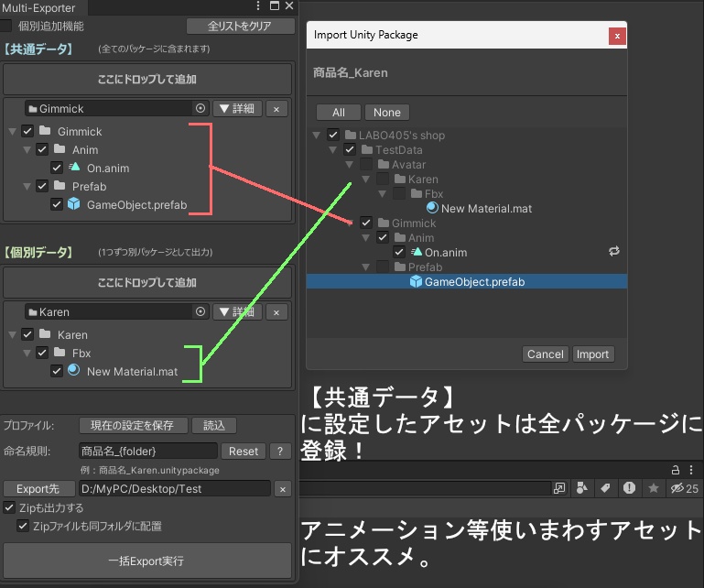Open the lower panel kebab menu
The height and width of the screenshot is (588, 704).
691,470
